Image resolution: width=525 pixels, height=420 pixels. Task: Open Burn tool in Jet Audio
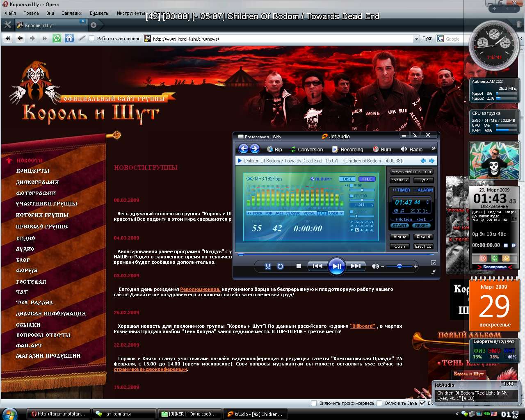[x=382, y=149]
